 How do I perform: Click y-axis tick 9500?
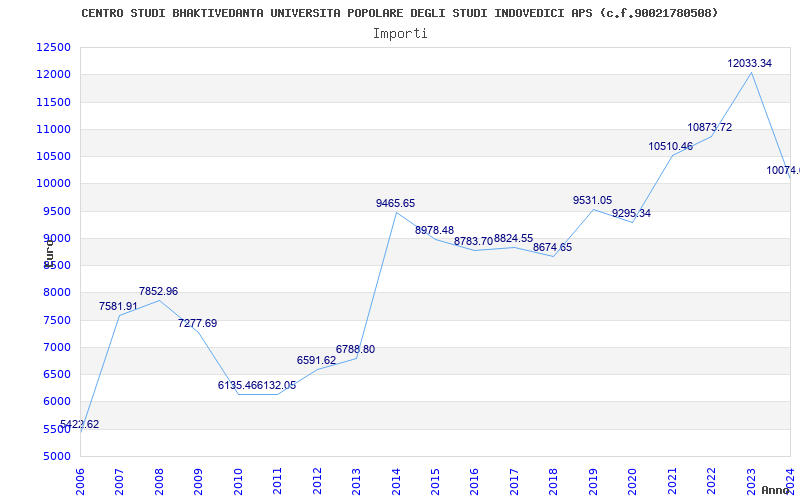coord(56,211)
